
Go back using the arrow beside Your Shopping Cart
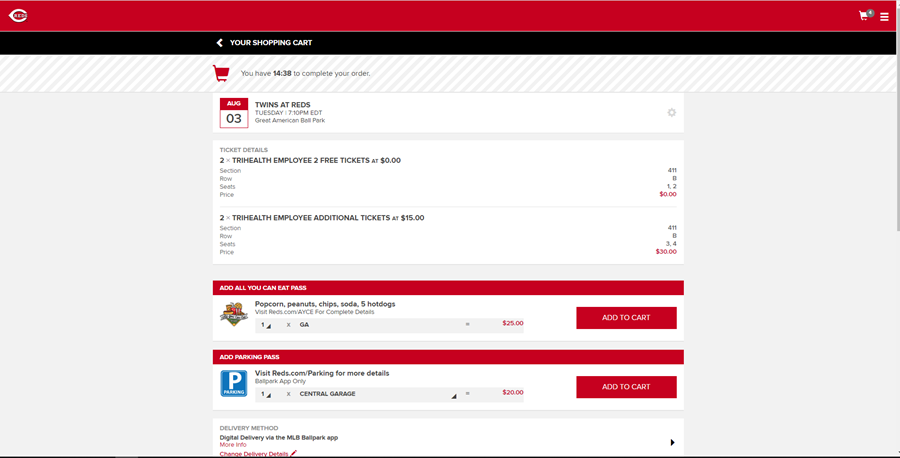(x=219, y=42)
